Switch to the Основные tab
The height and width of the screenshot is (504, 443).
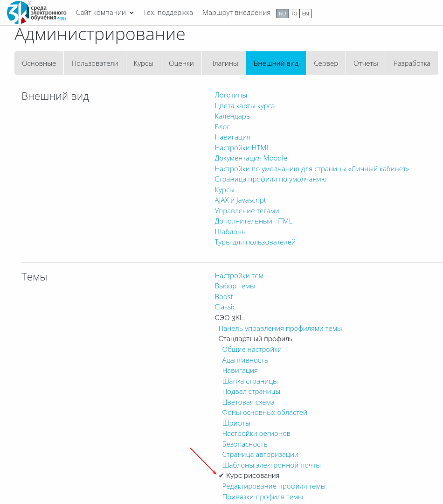(x=39, y=63)
